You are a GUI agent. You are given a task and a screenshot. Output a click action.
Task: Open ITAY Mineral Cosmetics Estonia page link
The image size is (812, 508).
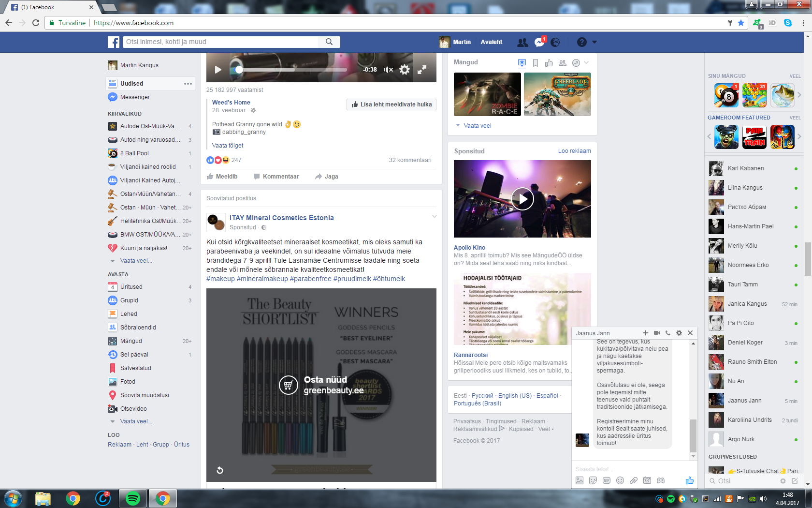point(281,218)
